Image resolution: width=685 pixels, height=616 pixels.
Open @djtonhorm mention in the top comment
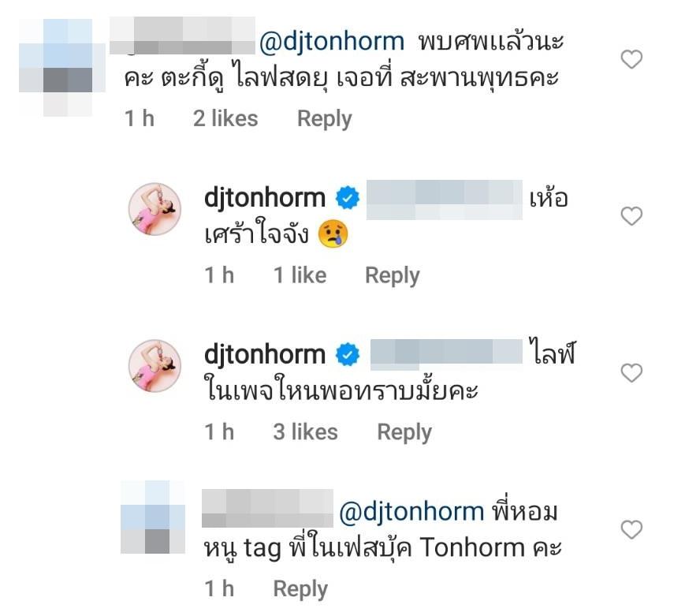click(x=332, y=43)
